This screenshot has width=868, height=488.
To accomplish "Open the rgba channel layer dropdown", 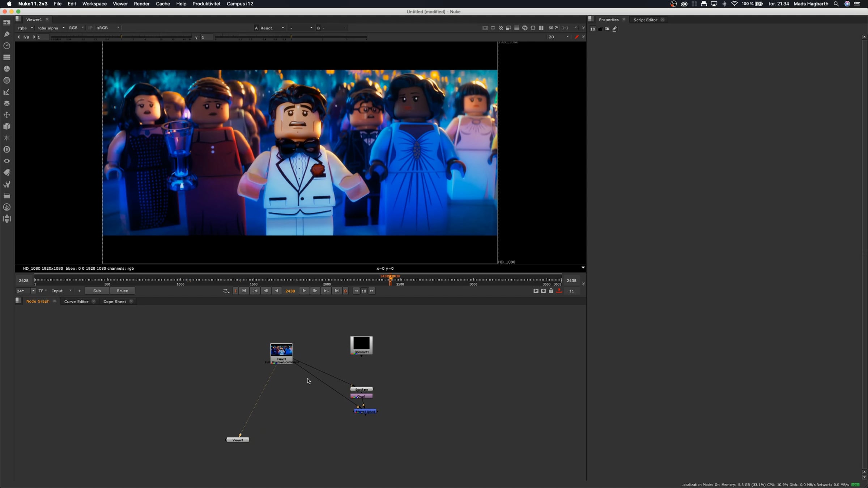I will (x=25, y=28).
